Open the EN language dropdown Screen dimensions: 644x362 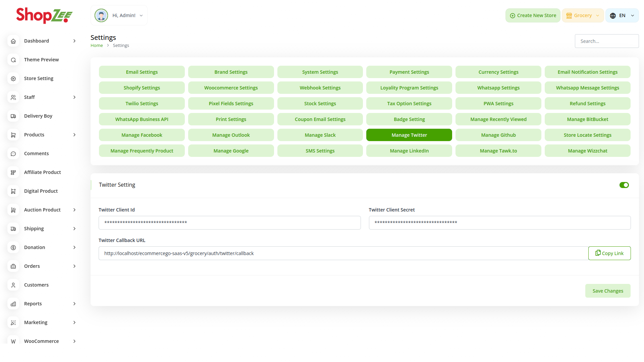pos(622,15)
